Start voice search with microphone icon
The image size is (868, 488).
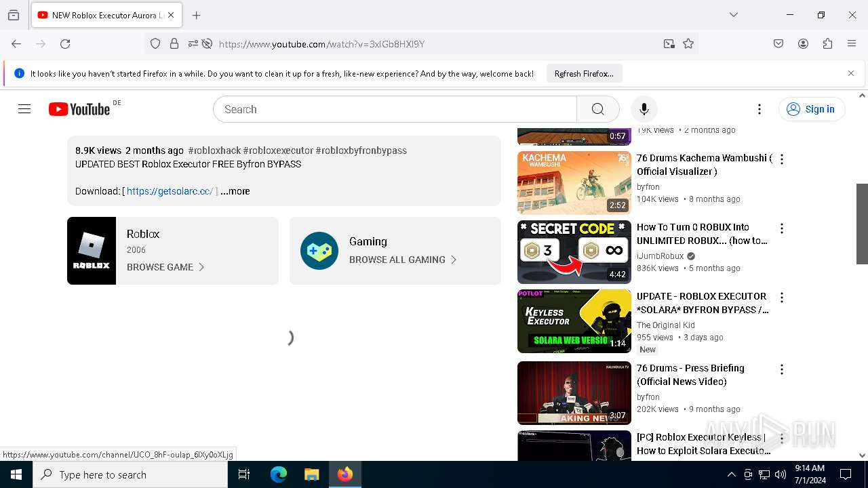coord(644,109)
